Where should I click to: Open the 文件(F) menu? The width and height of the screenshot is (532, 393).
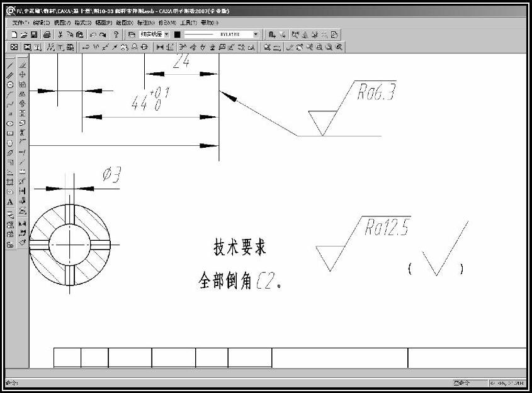pyautogui.click(x=21, y=23)
